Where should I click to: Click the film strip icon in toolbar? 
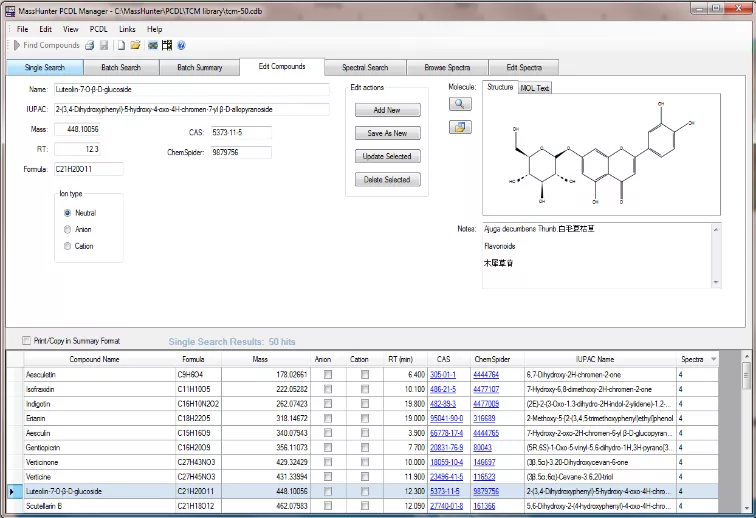[167, 45]
